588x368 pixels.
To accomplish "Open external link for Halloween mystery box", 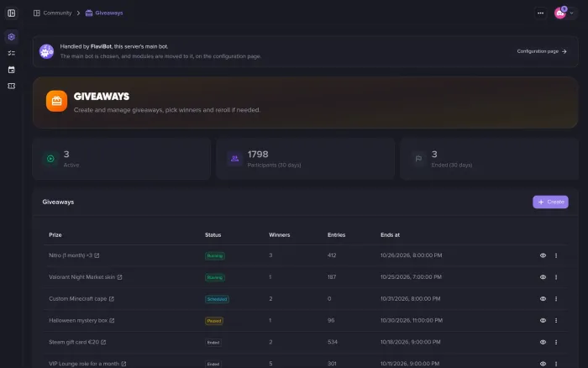I will 112,321.
